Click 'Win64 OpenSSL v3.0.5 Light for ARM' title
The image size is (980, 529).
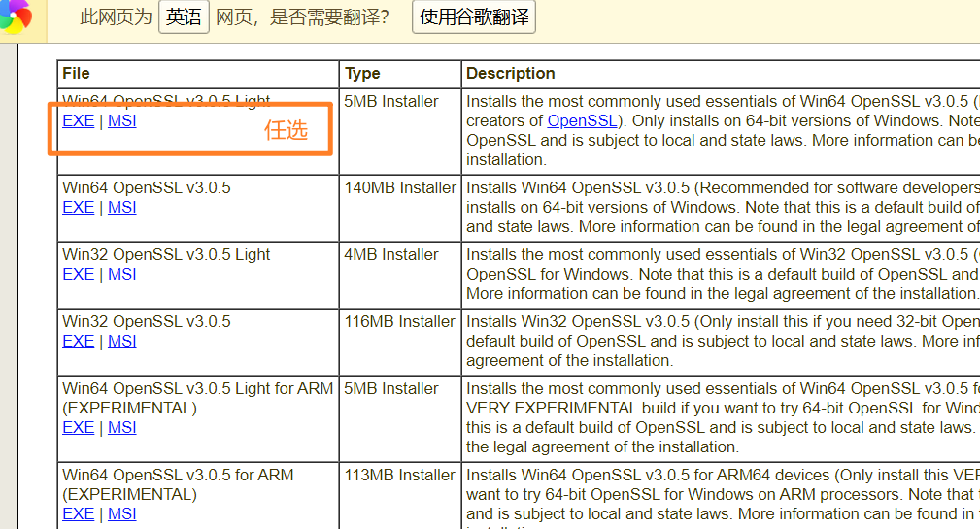pos(197,388)
